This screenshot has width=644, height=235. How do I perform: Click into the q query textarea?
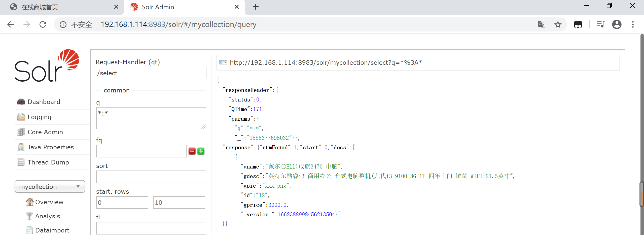click(x=151, y=118)
